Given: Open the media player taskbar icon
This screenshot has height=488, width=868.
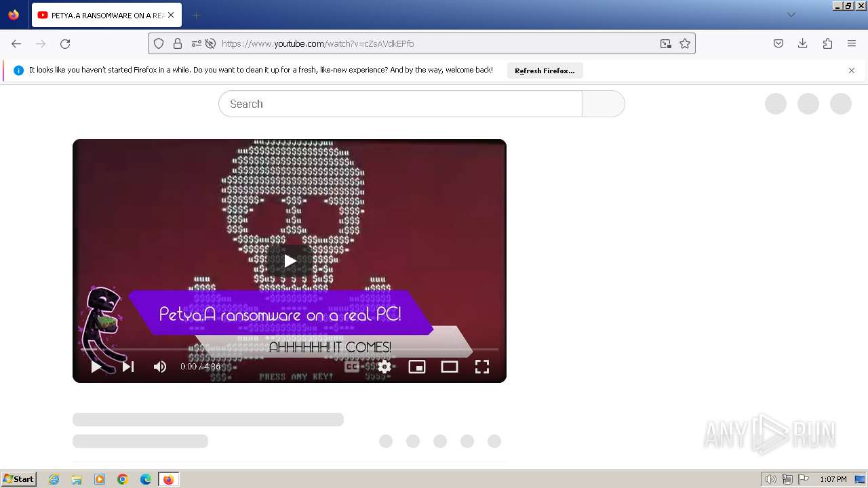Looking at the screenshot, I should 100,479.
